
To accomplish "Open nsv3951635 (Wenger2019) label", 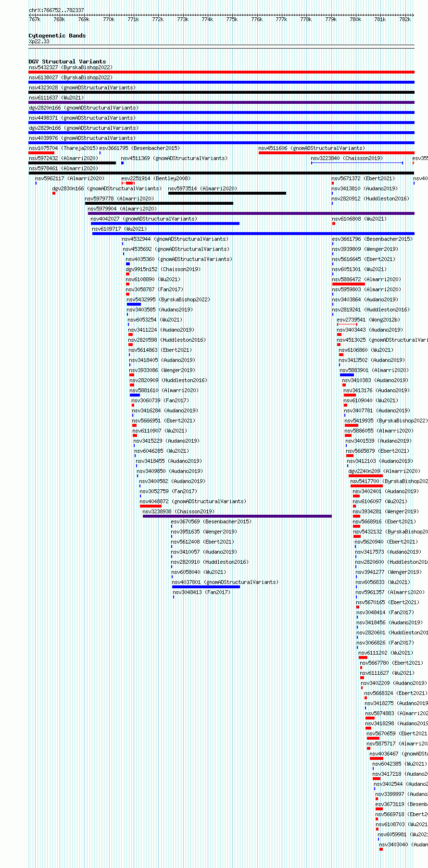I will [204, 532].
